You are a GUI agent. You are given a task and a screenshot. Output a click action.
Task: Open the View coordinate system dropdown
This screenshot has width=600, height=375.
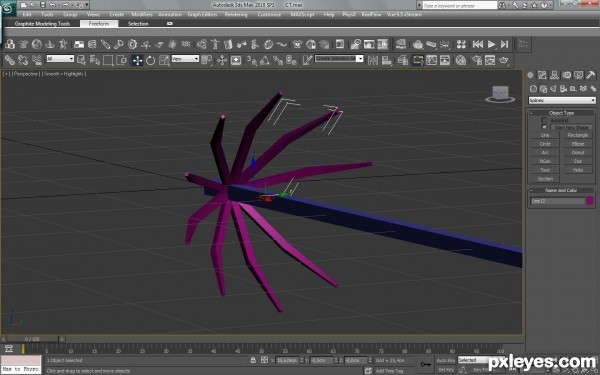click(185, 59)
